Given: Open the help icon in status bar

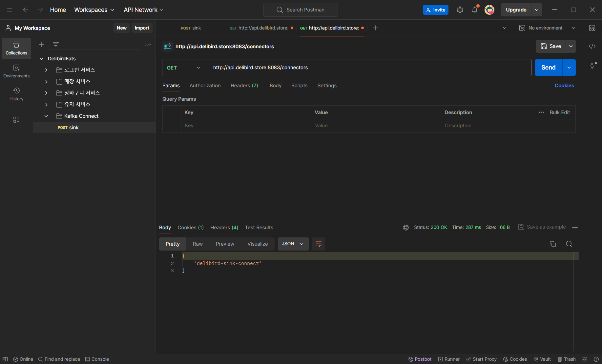Looking at the screenshot, I should 596,359.
